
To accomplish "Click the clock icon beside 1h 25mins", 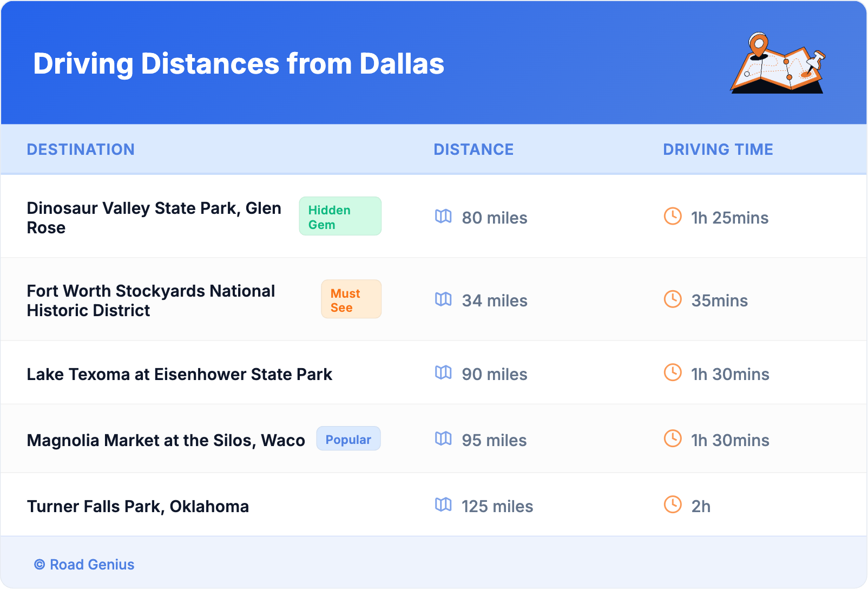I will click(673, 217).
